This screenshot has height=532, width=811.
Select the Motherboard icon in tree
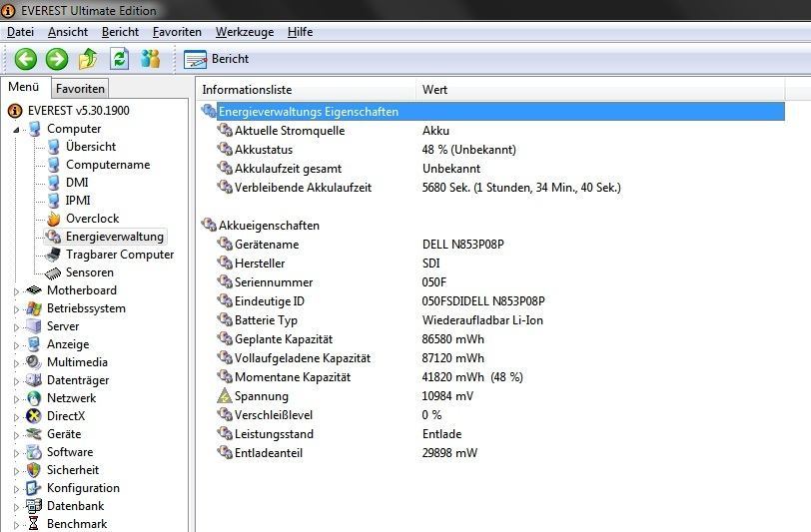(34, 290)
